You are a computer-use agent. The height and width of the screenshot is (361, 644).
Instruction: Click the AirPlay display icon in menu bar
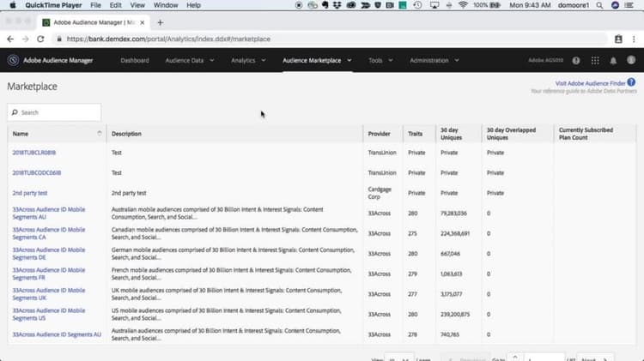434,5
